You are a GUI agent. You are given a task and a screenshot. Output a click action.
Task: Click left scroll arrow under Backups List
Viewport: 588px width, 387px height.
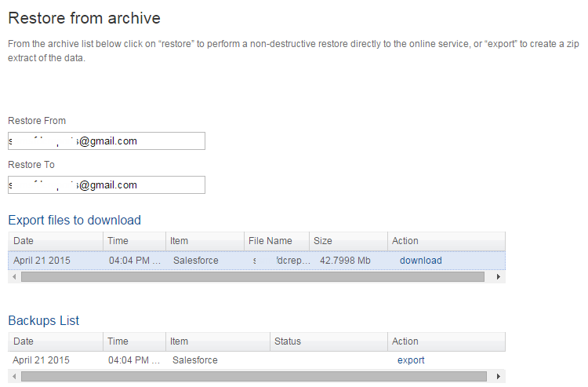pos(13,377)
